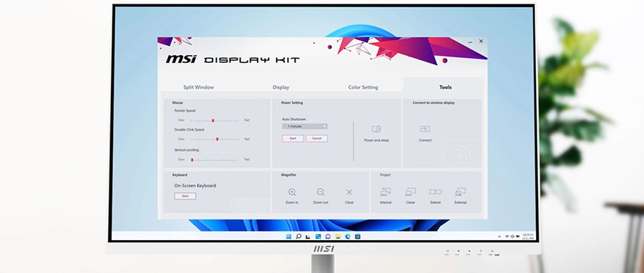Viewport: 644px width, 273px height.
Task: Switch to the Split Window tab
Action: coord(198,87)
